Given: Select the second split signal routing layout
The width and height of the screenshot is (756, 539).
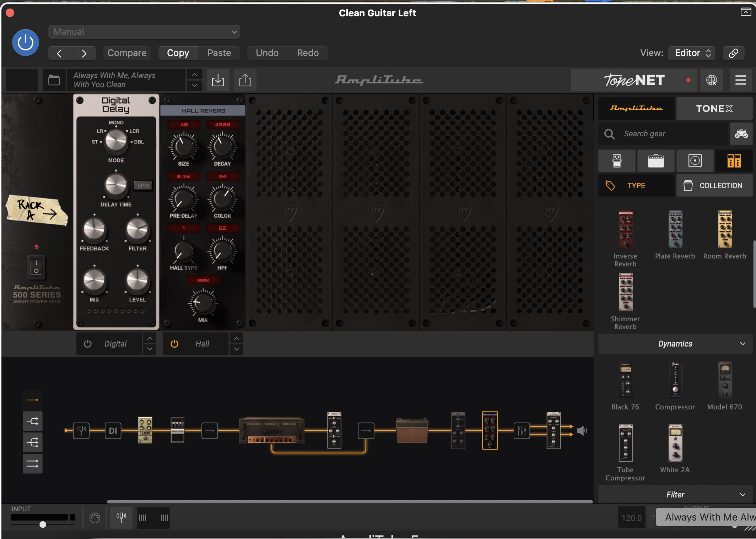Looking at the screenshot, I should (32, 421).
